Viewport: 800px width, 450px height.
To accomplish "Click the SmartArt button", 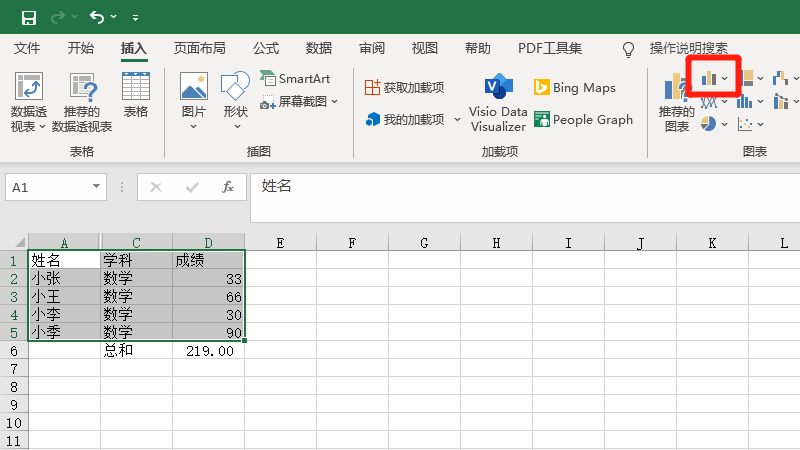I will point(295,78).
